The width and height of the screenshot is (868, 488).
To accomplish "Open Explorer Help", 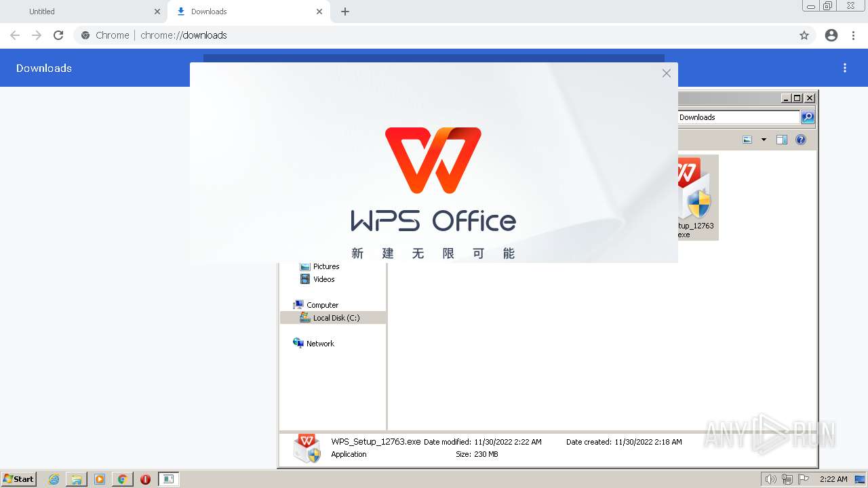I will pos(801,140).
